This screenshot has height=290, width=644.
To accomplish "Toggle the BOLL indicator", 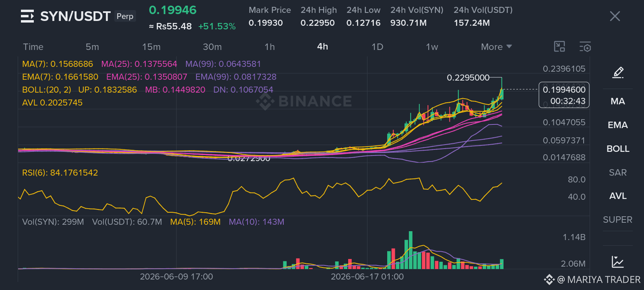I will tap(618, 149).
